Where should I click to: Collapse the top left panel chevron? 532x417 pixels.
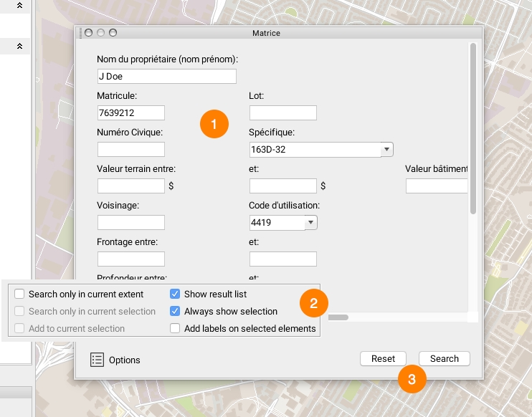coord(20,6)
